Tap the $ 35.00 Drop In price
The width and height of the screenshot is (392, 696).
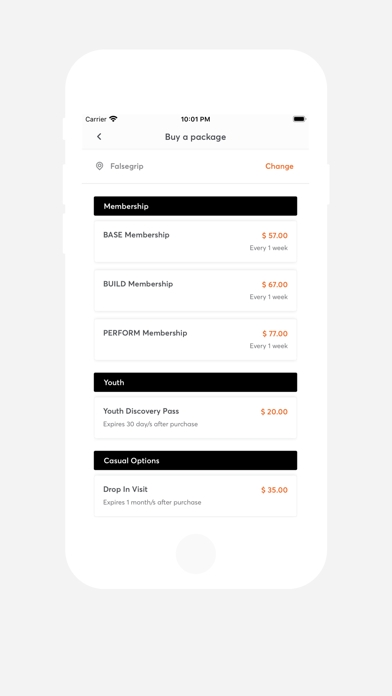pyautogui.click(x=274, y=490)
